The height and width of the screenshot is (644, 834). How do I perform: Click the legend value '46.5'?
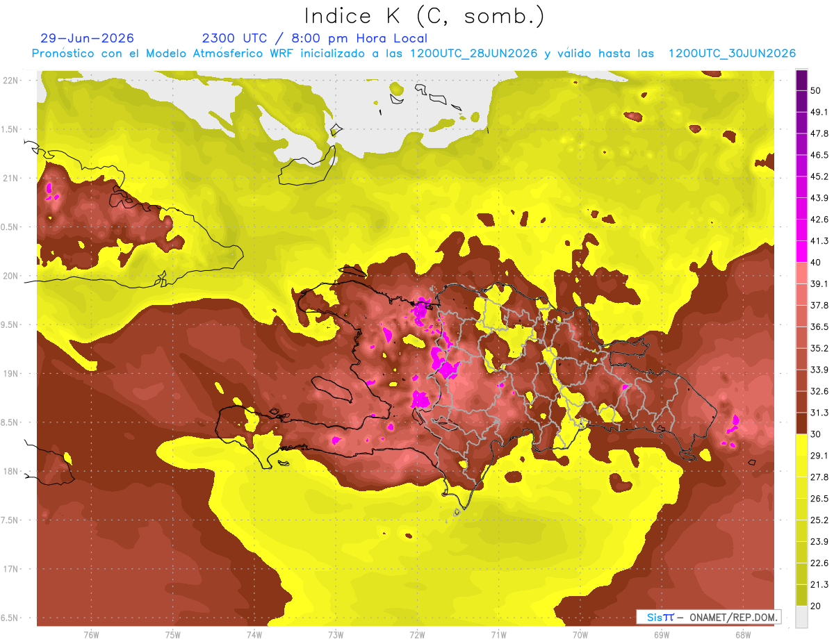pos(819,155)
